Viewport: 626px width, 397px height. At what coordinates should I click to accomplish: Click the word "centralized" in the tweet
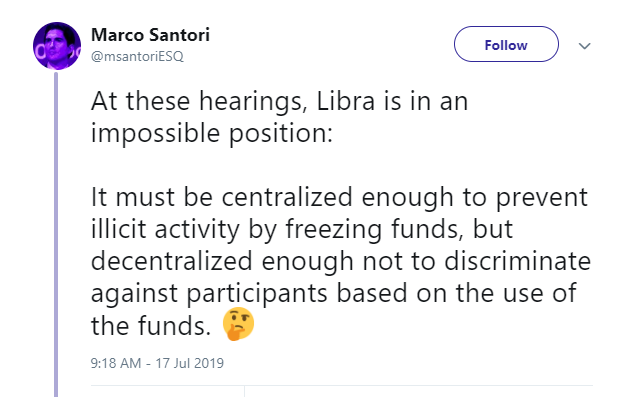coord(287,197)
